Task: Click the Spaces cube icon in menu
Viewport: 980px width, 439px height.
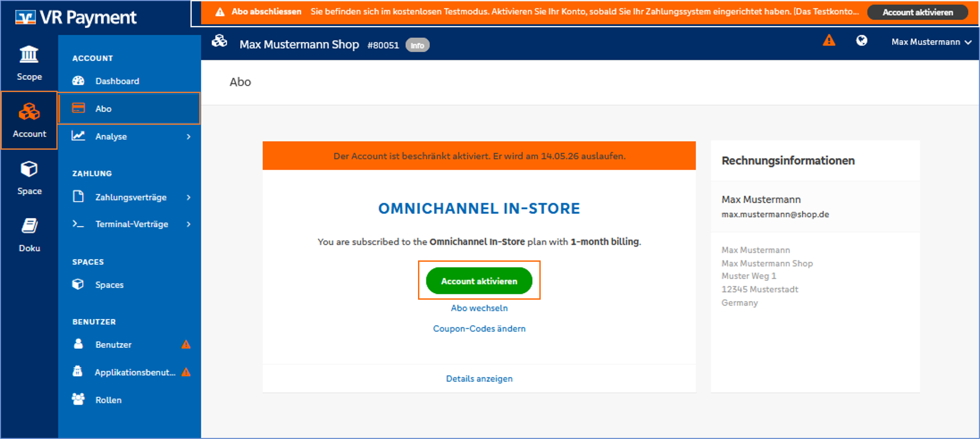Action: (x=78, y=284)
